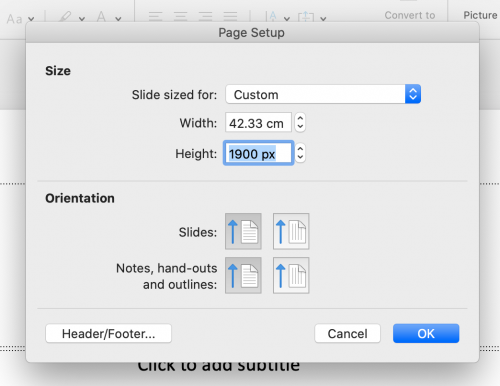This screenshot has width=500, height=386.
Task: Open the font color dropdown arrow
Action: coord(118,19)
